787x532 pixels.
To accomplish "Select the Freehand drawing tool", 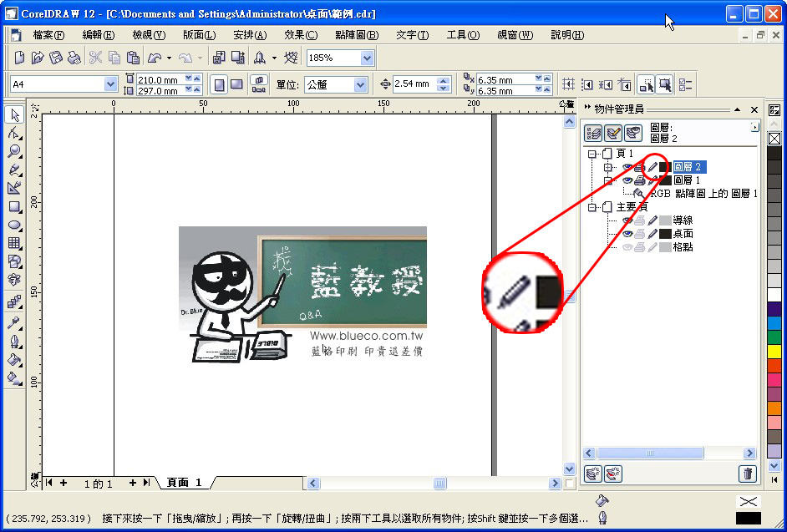I will tap(14, 170).
